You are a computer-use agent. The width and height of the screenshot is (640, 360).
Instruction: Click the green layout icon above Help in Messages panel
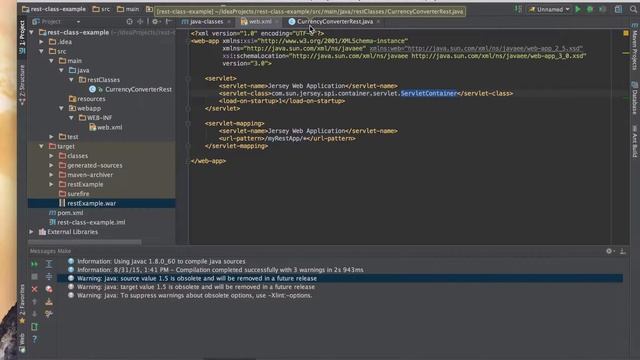pos(35,327)
